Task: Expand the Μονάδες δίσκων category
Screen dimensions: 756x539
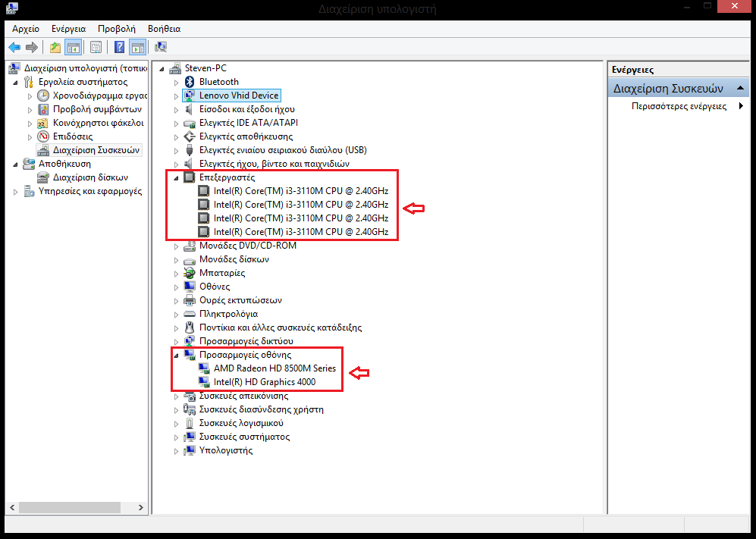Action: [x=177, y=260]
